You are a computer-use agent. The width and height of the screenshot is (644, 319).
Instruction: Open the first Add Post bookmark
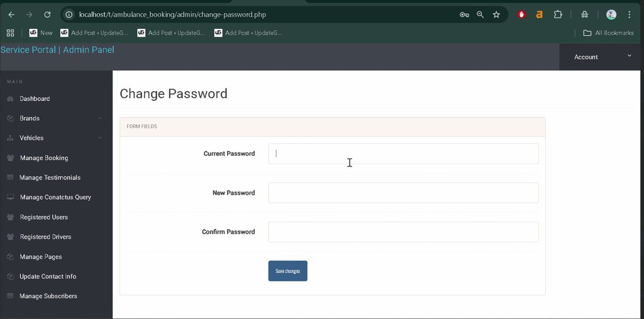[94, 33]
